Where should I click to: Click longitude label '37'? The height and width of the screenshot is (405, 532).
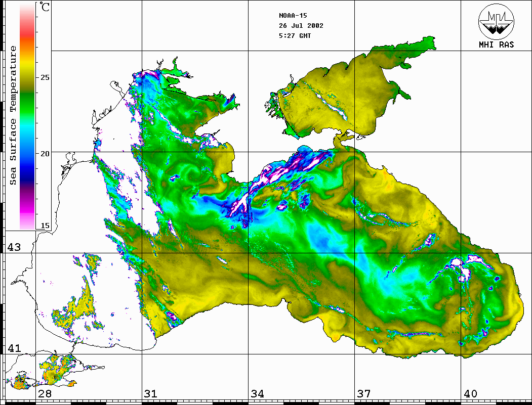[364, 394]
